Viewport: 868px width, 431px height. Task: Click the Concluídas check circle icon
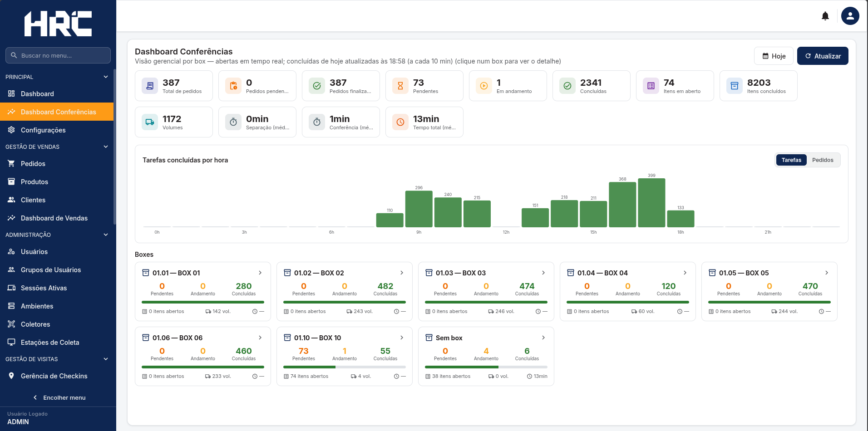[567, 86]
